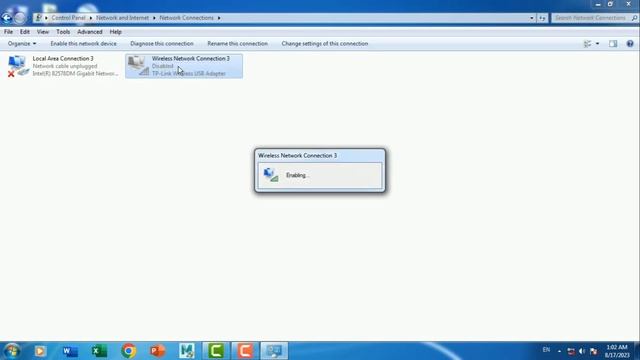Click the address bar location icon
The height and width of the screenshot is (360, 640).
pos(38,18)
